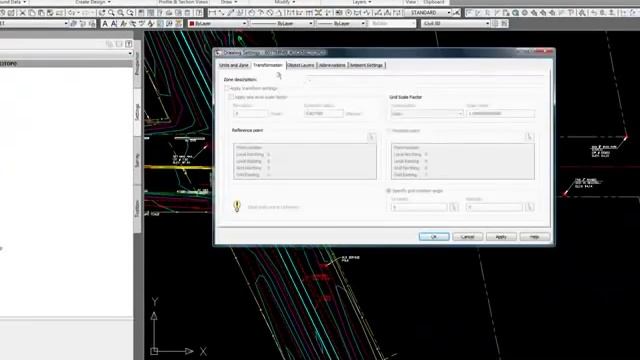Open the STANDARD style dropdown
The image size is (640, 360).
(429, 13)
